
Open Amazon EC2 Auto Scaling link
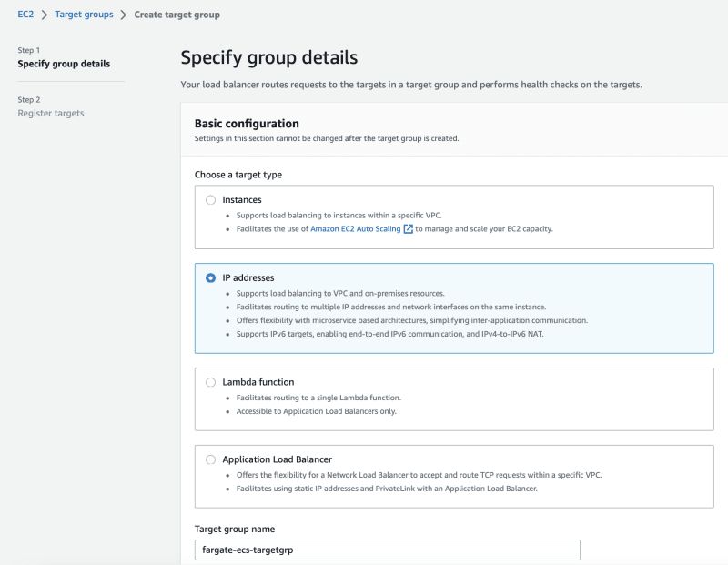click(355, 229)
